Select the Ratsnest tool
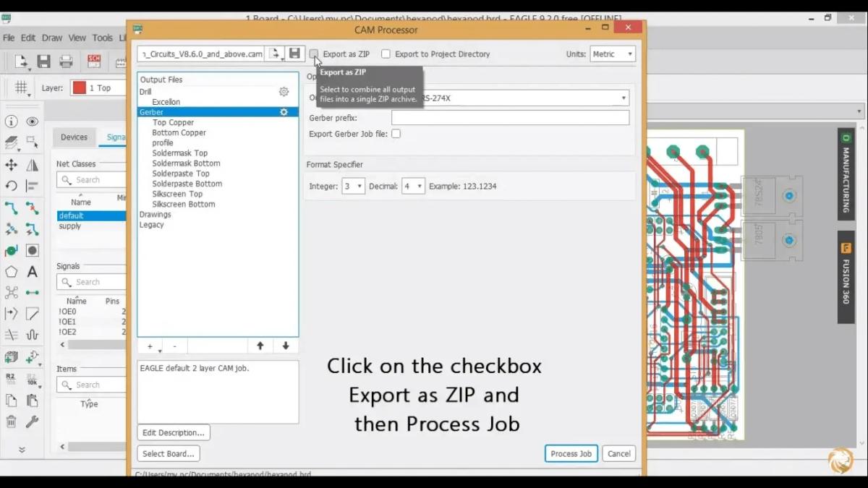The width and height of the screenshot is (868, 488). click(11, 293)
